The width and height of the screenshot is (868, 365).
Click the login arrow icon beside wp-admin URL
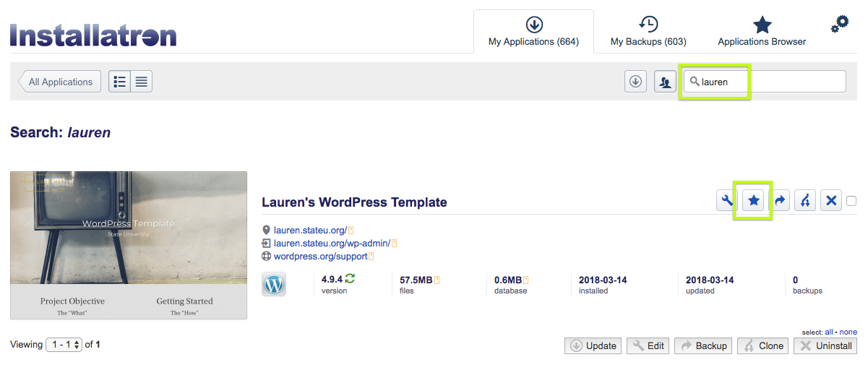pos(266,243)
